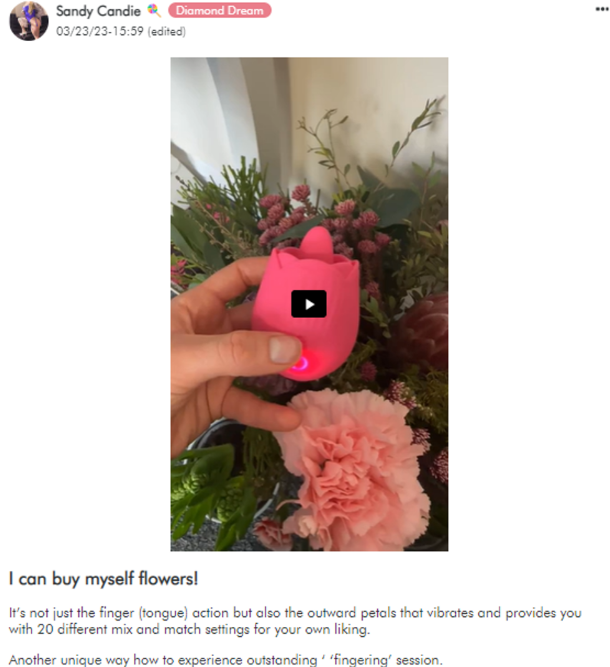Click the 03/23/23-15:59 timestamp
Image resolution: width=610 pixels, height=667 pixels.
(x=100, y=31)
